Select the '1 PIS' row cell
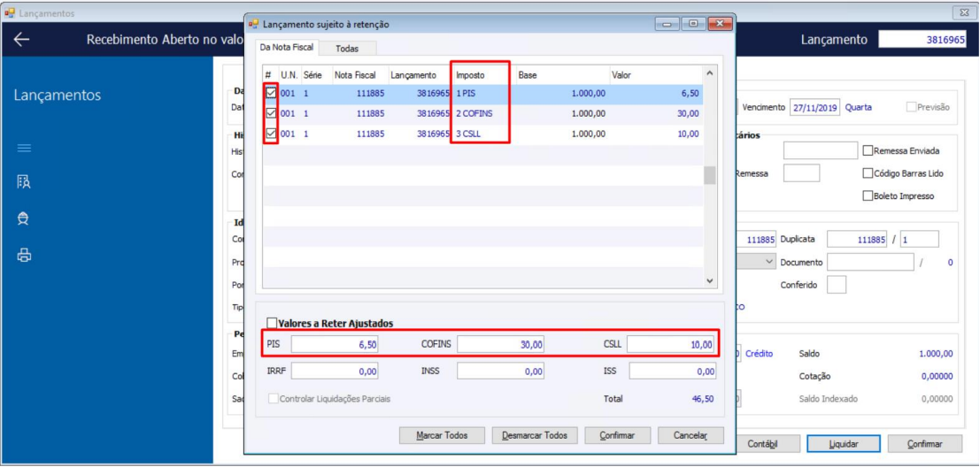Image resolution: width=980 pixels, height=467 pixels. (x=467, y=94)
